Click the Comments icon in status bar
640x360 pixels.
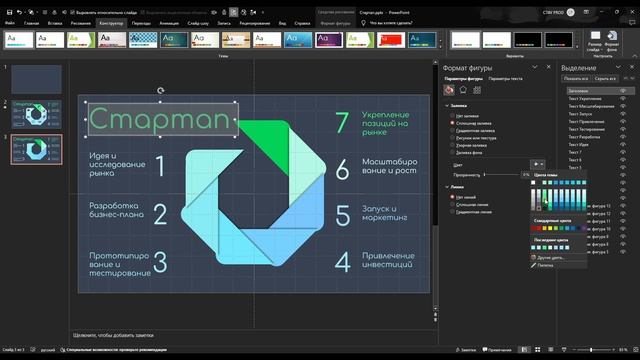[485, 350]
